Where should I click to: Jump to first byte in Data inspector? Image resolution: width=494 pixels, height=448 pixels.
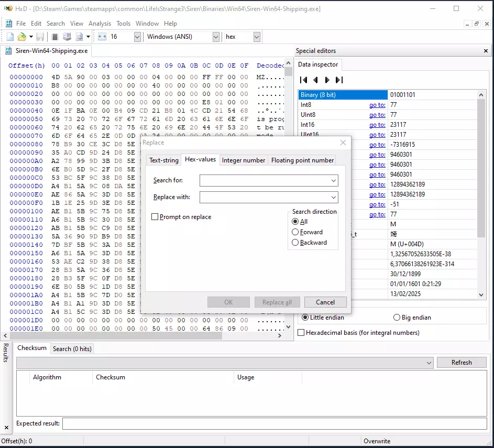(x=303, y=80)
